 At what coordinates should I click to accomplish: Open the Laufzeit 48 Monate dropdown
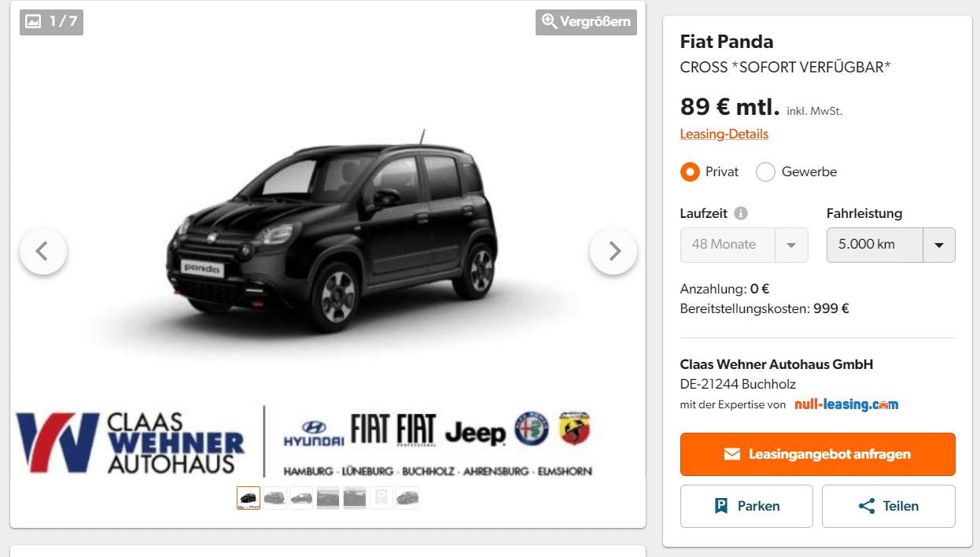743,245
